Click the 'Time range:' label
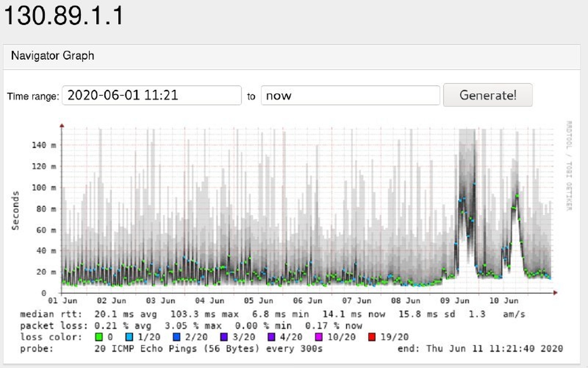 click(33, 97)
